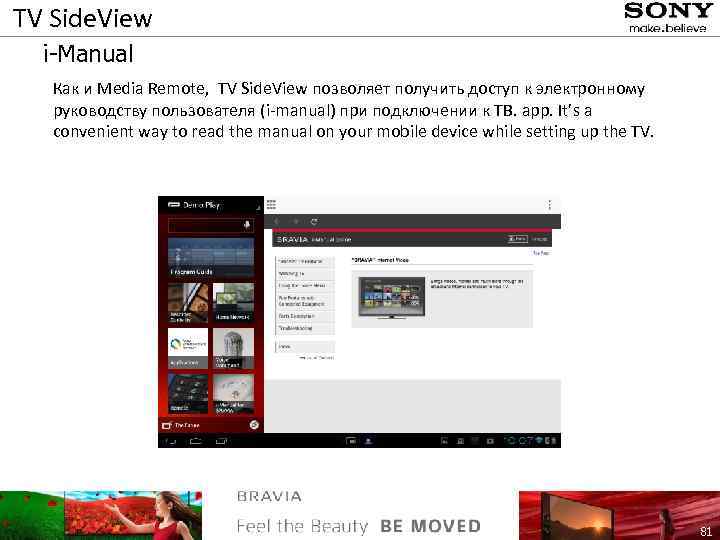Screen dimensions: 720x540
Task: Tap the round sync icon beside TV Tuner
Action: pyautogui.click(x=254, y=425)
